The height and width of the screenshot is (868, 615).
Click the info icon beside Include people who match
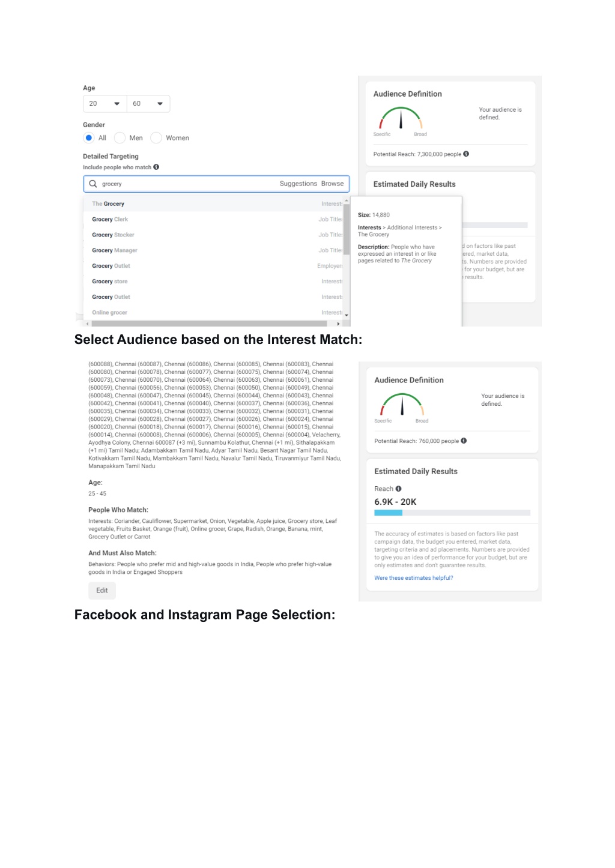coord(156,167)
